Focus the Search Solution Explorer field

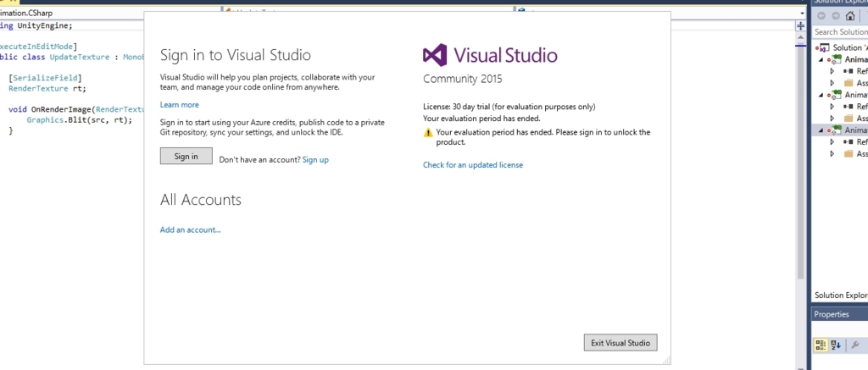pyautogui.click(x=840, y=32)
